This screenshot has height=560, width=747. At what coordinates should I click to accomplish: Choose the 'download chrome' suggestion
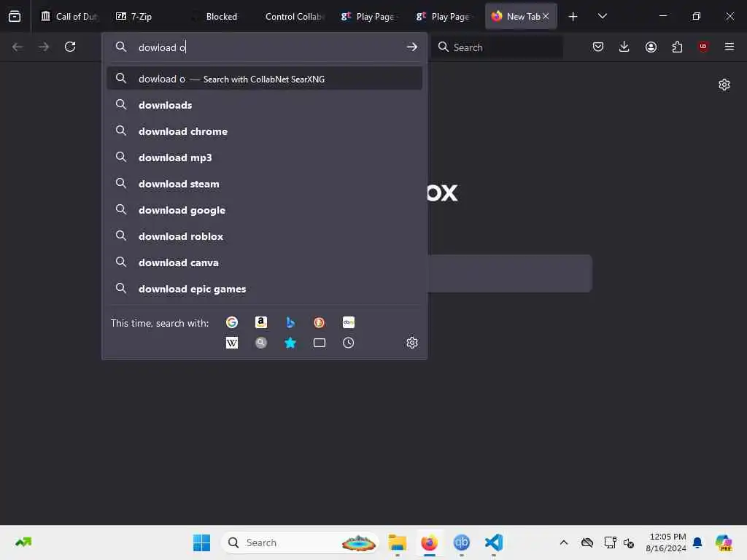pyautogui.click(x=264, y=131)
